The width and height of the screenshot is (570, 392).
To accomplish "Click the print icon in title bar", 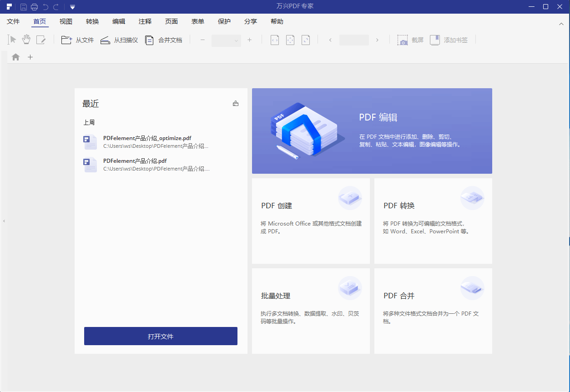I will point(34,7).
